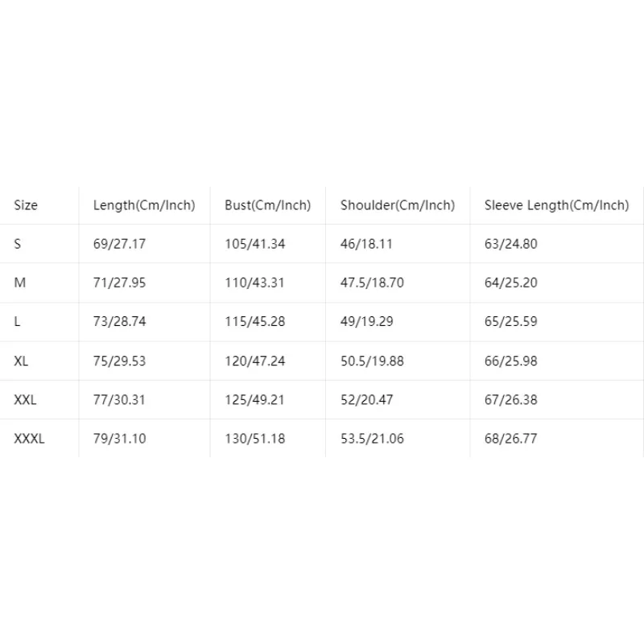Click the 69/27.17 length cell
The width and height of the screenshot is (644, 644).
click(x=119, y=244)
